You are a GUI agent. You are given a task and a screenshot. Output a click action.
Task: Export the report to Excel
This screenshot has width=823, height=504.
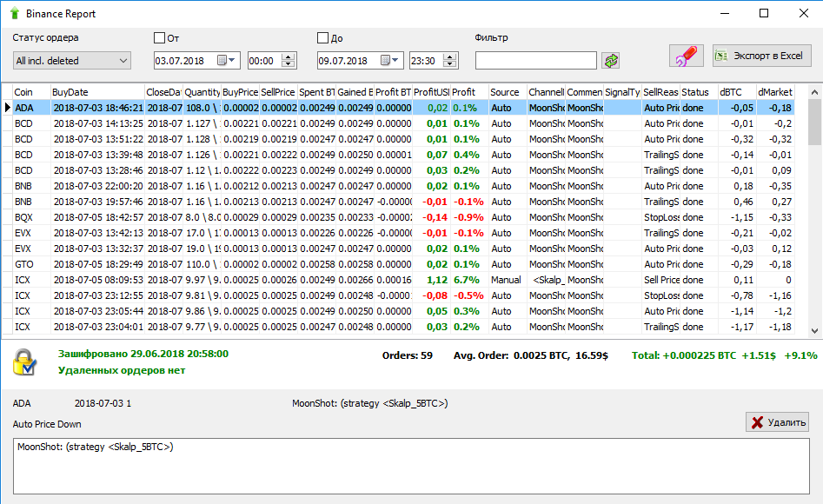click(x=761, y=56)
